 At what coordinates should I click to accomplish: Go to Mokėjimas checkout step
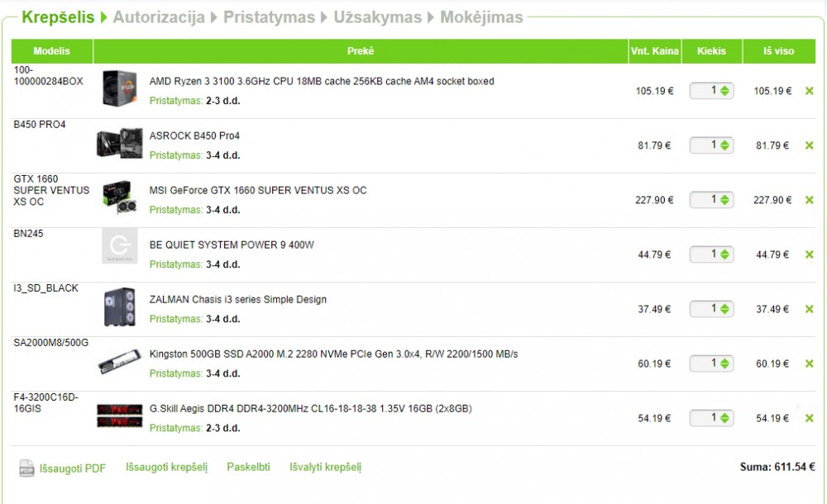(481, 17)
